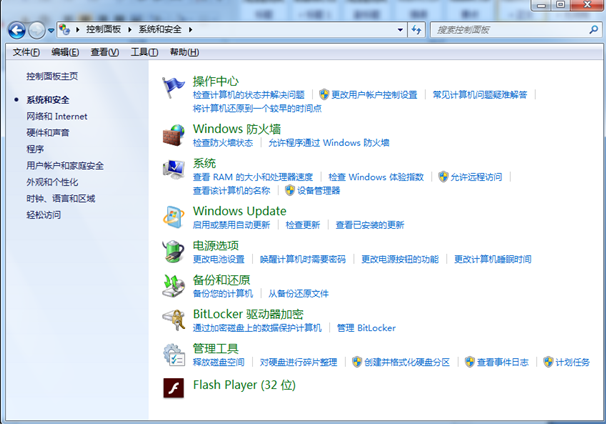
Task: Click the Control Panel icon in the address bar
Action: tap(65, 29)
